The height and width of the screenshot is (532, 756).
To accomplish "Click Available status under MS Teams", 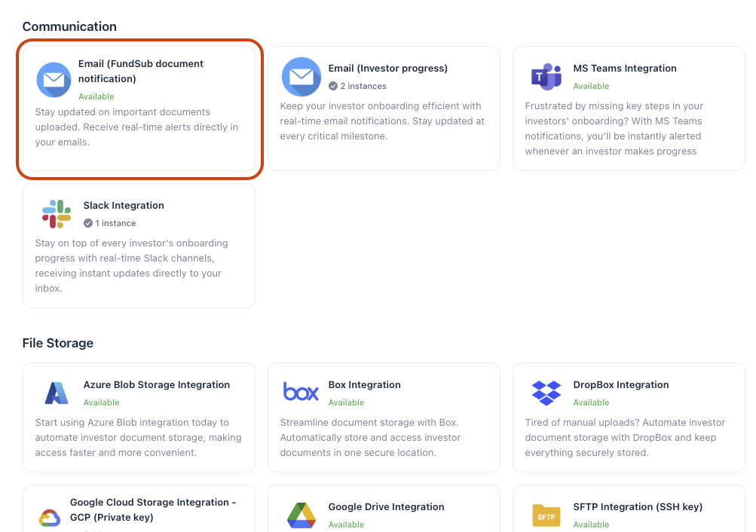I will 591,86.
